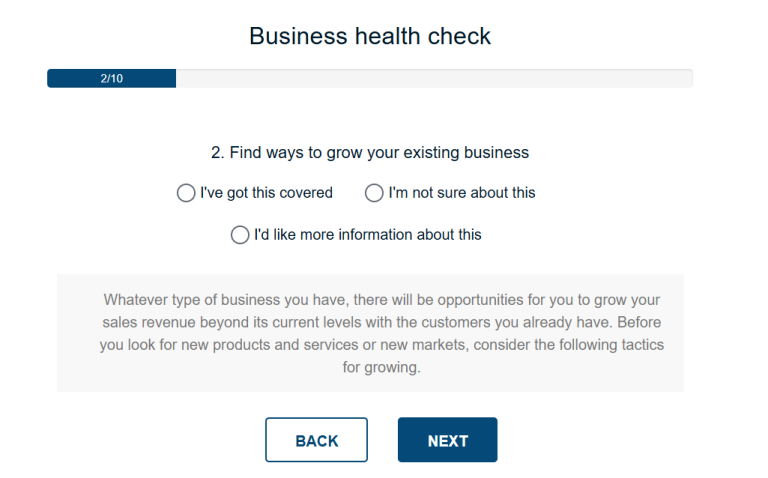The width and height of the screenshot is (768, 478).
Task: Click the word "BACK" inside the outlined button
Action: [x=317, y=441]
